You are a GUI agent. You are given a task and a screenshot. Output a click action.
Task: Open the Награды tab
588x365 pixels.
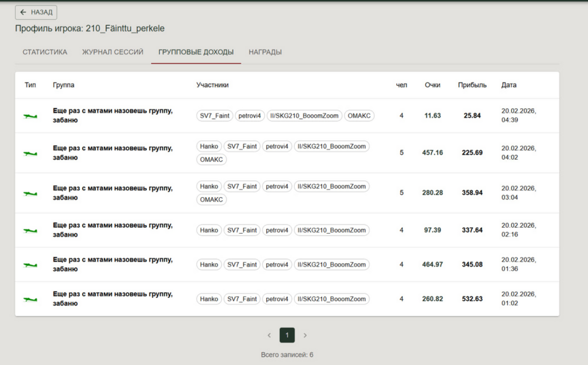(x=265, y=52)
